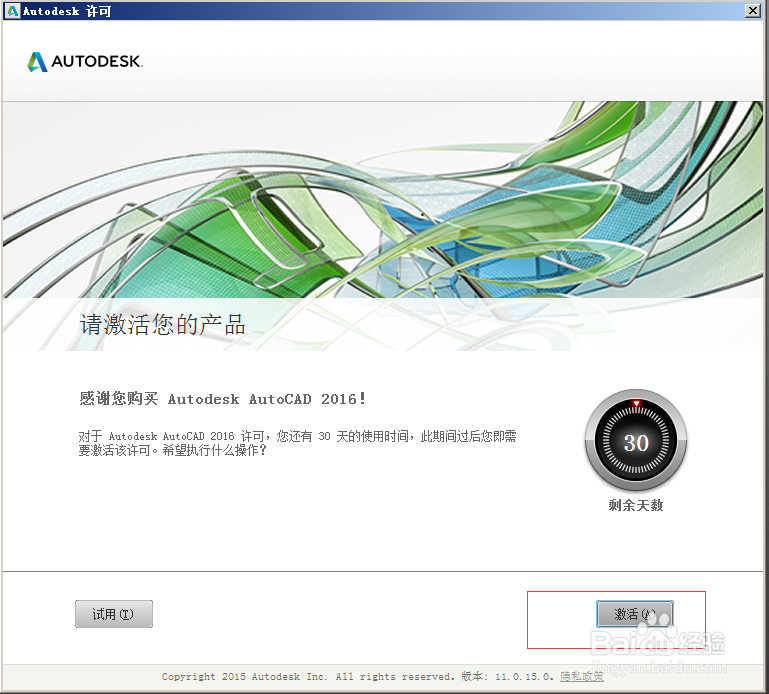
Task: Choose the 试用 (T) trial button
Action: (x=114, y=614)
